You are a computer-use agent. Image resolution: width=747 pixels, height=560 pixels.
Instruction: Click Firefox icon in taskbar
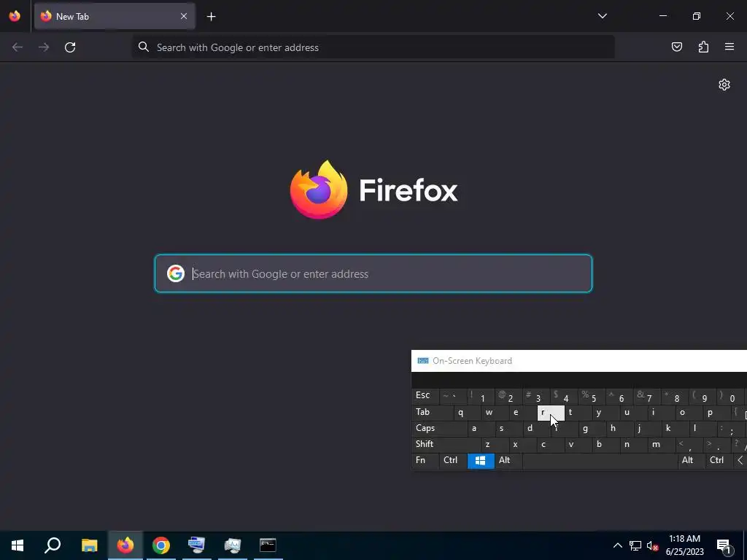[x=125, y=545]
